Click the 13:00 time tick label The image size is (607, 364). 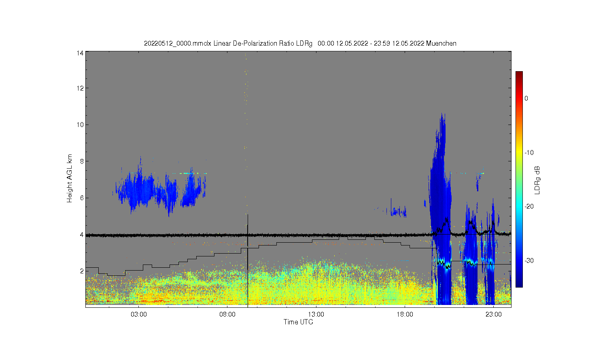[x=316, y=315]
